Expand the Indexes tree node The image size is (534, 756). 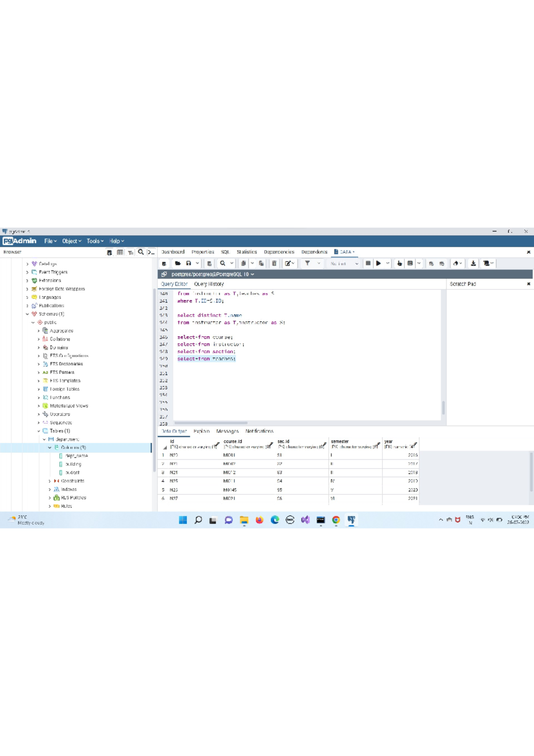click(49, 489)
